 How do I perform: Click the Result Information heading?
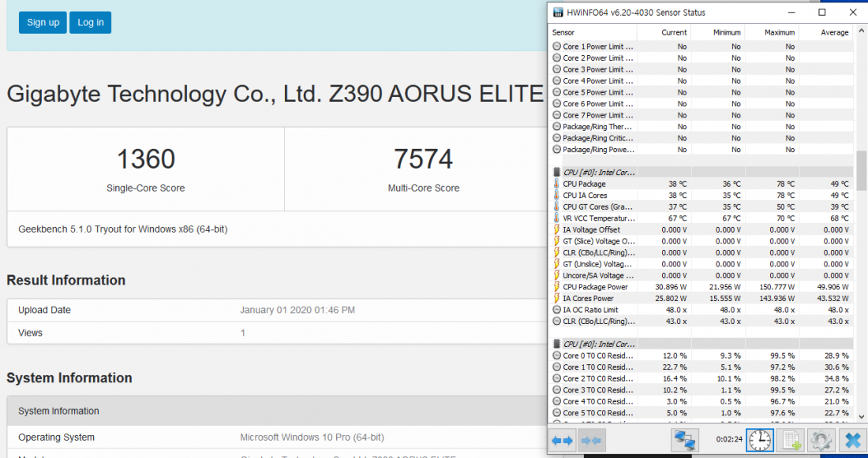65,281
